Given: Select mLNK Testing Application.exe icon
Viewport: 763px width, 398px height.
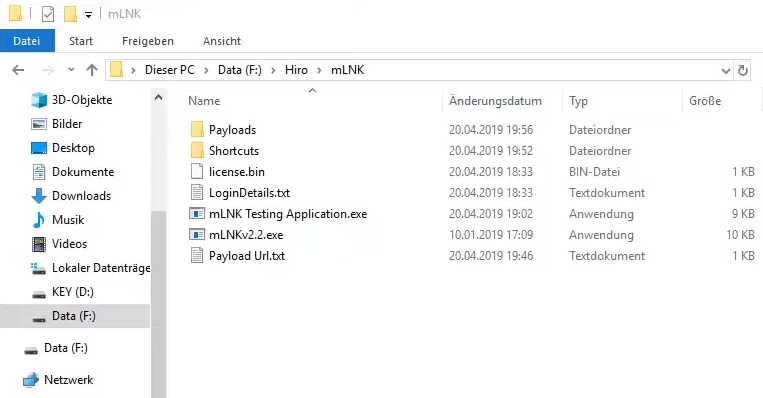Looking at the screenshot, I should 197,214.
